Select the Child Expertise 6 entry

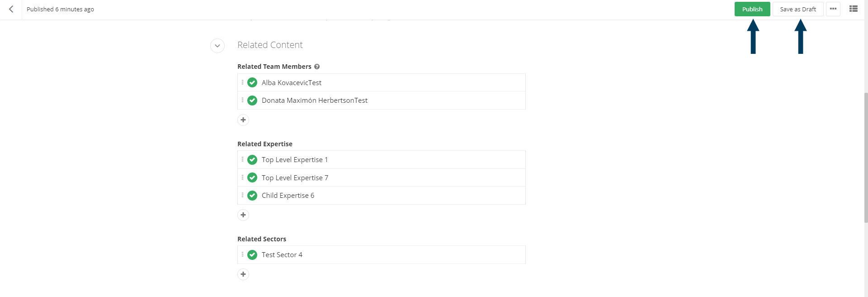pos(382,196)
